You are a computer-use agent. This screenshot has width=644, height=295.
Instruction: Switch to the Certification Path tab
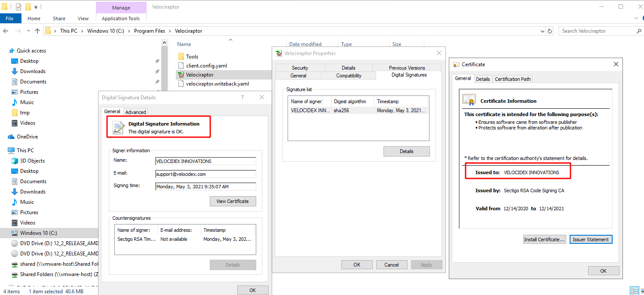[512, 79]
